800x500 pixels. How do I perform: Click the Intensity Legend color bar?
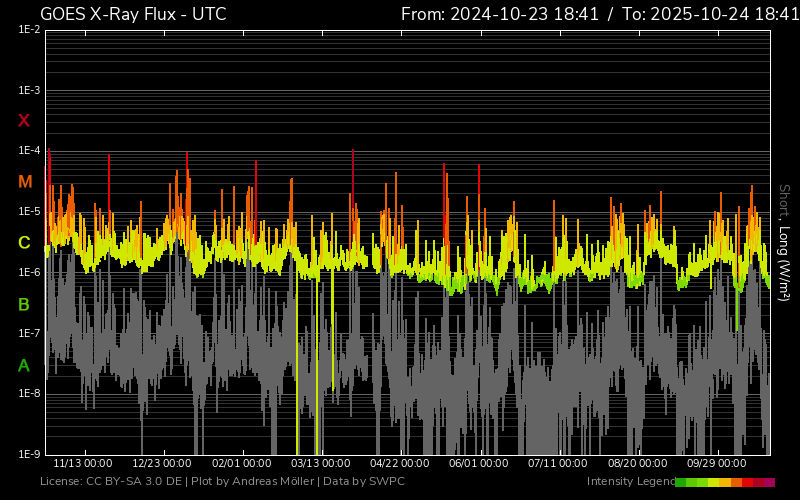725,482
